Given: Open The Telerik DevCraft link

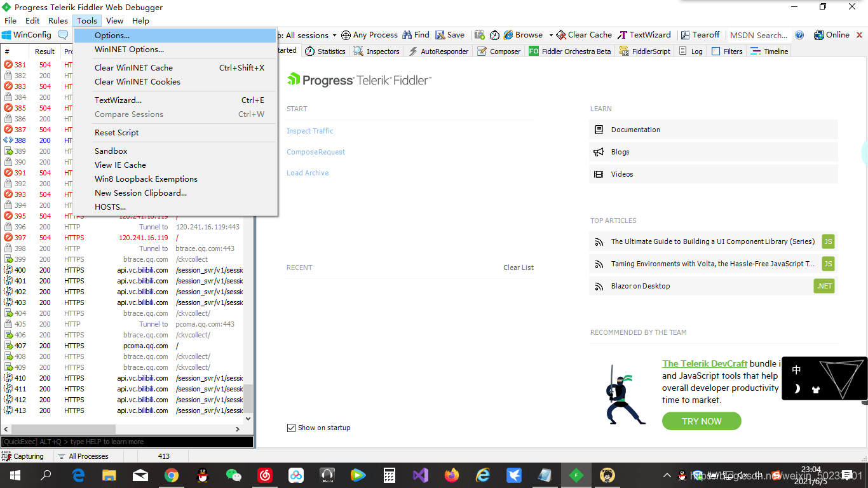Looking at the screenshot, I should click(x=705, y=363).
